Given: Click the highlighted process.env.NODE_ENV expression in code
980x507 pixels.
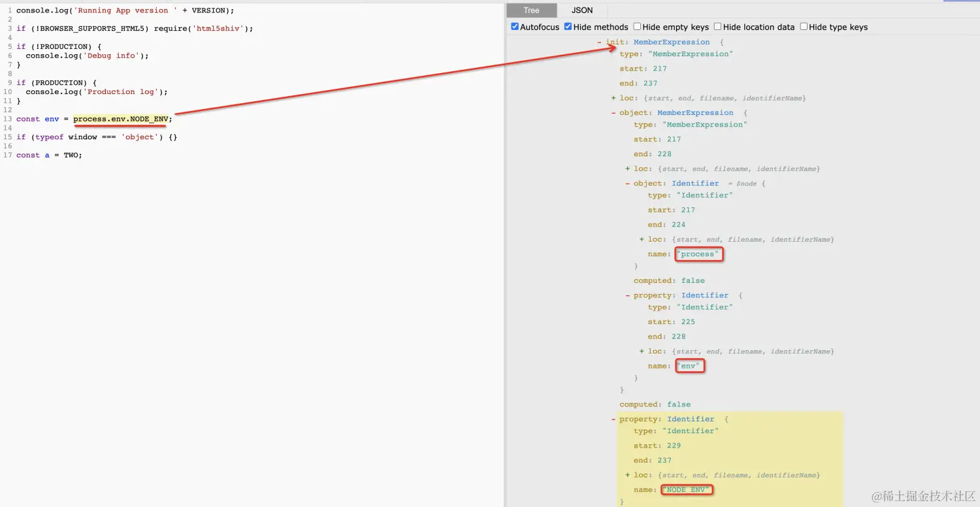Looking at the screenshot, I should pyautogui.click(x=121, y=119).
